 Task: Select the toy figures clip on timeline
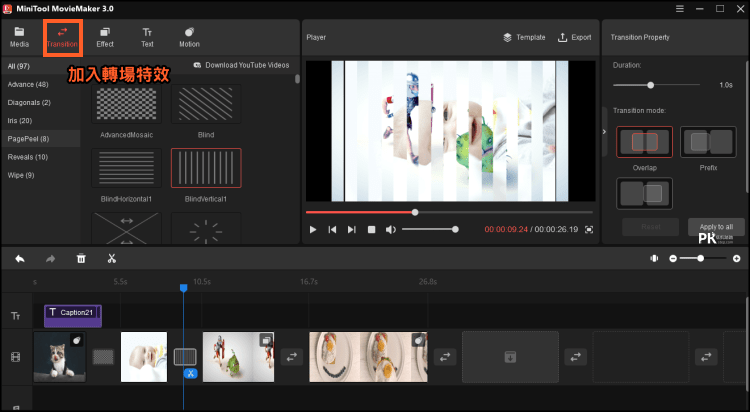click(238, 357)
